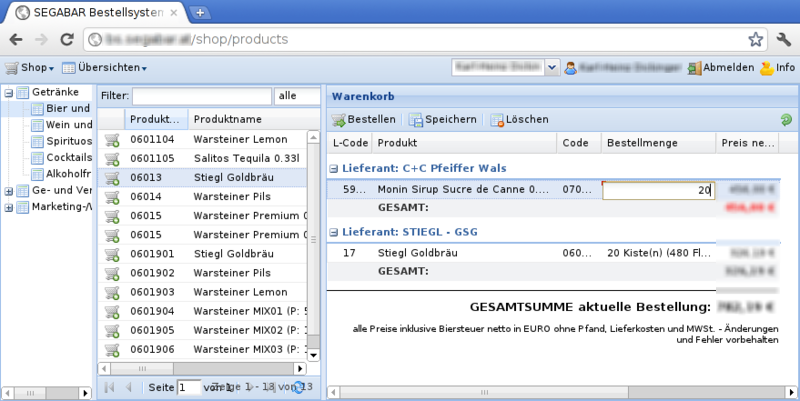
Task: Collapse Lieferant STIEGL - GSG group
Action: click(334, 233)
